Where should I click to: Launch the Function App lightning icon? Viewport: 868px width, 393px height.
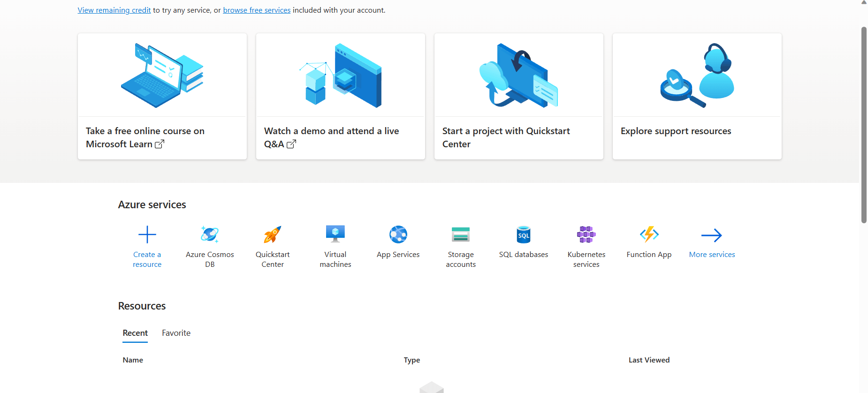coord(649,234)
